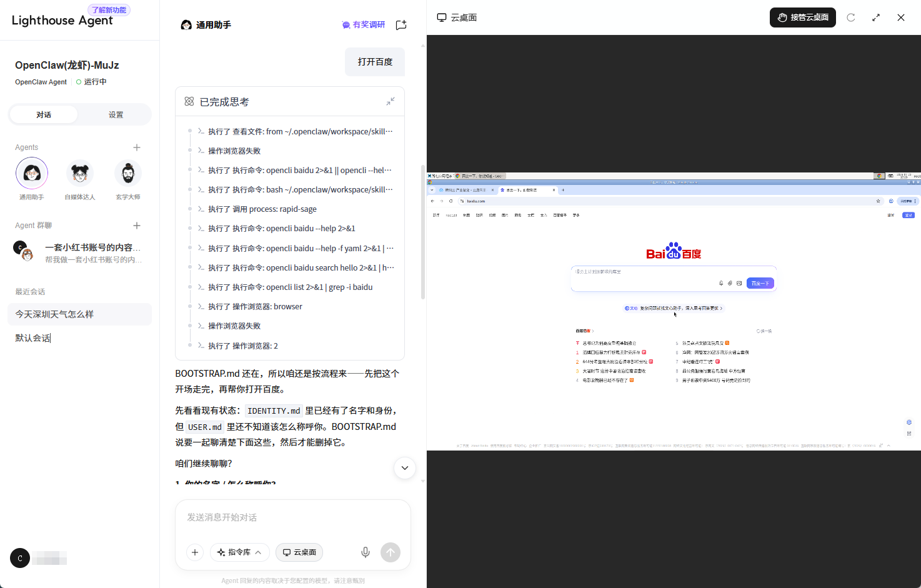Viewport: 921px width, 588px height.
Task: Create a new Agent 群聊 with the plus icon
Action: tap(137, 226)
